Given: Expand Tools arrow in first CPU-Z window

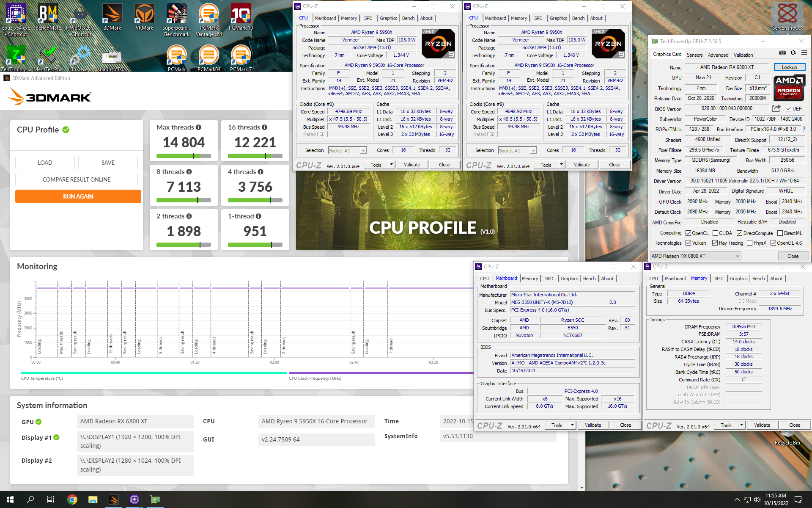Looking at the screenshot, I should point(392,165).
